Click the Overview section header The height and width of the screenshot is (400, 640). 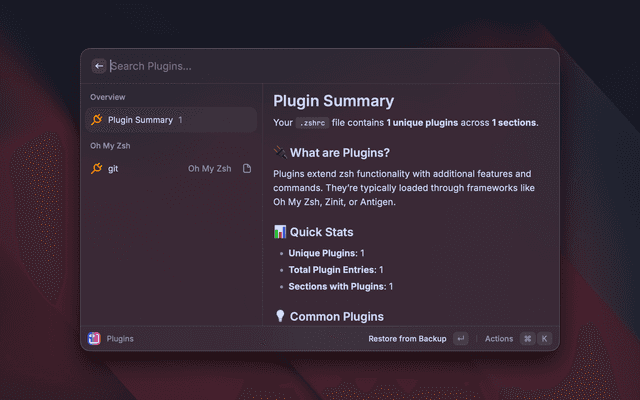[108, 97]
